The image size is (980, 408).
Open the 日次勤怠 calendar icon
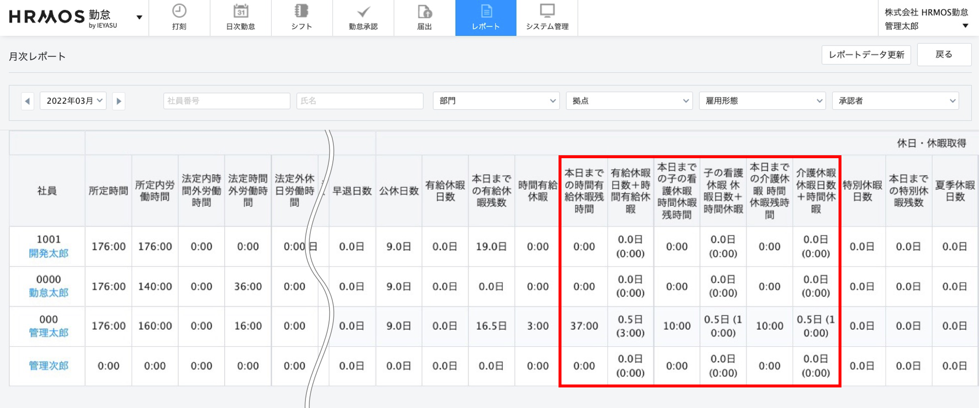click(x=240, y=11)
